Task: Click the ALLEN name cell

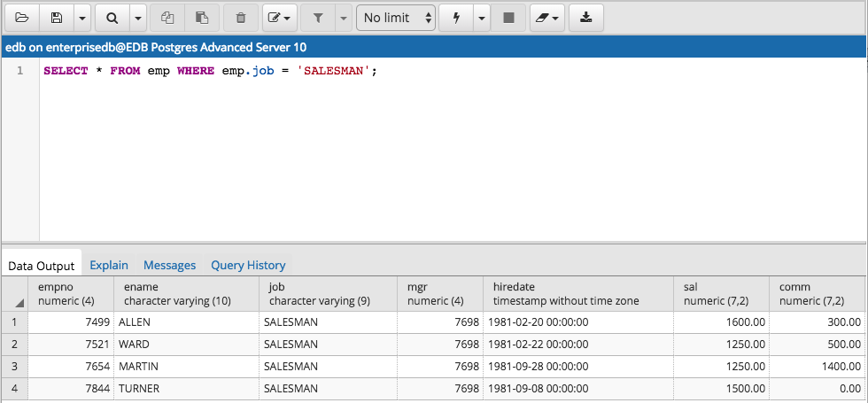Action: [x=187, y=322]
